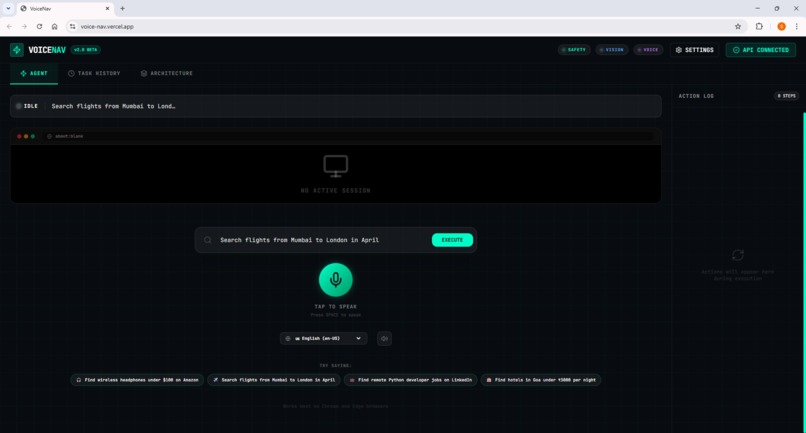Open a new browser tab with plus icon
806x433 pixels.
coord(122,8)
